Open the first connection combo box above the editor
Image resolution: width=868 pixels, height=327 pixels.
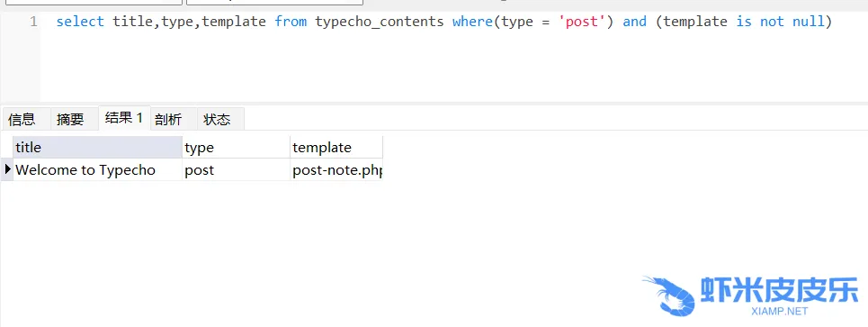(93, 2)
